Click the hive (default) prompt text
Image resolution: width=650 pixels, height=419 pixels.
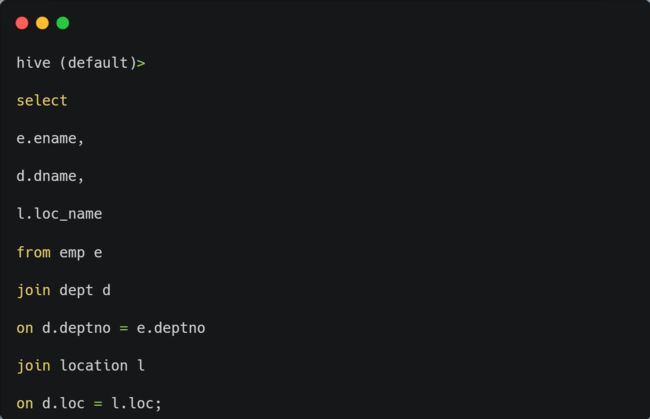pyautogui.click(x=76, y=63)
